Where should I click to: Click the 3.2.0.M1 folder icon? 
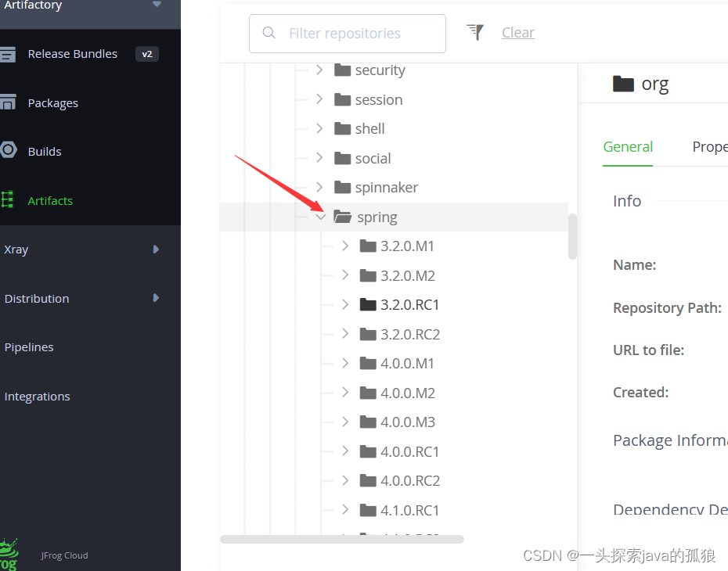coord(368,246)
